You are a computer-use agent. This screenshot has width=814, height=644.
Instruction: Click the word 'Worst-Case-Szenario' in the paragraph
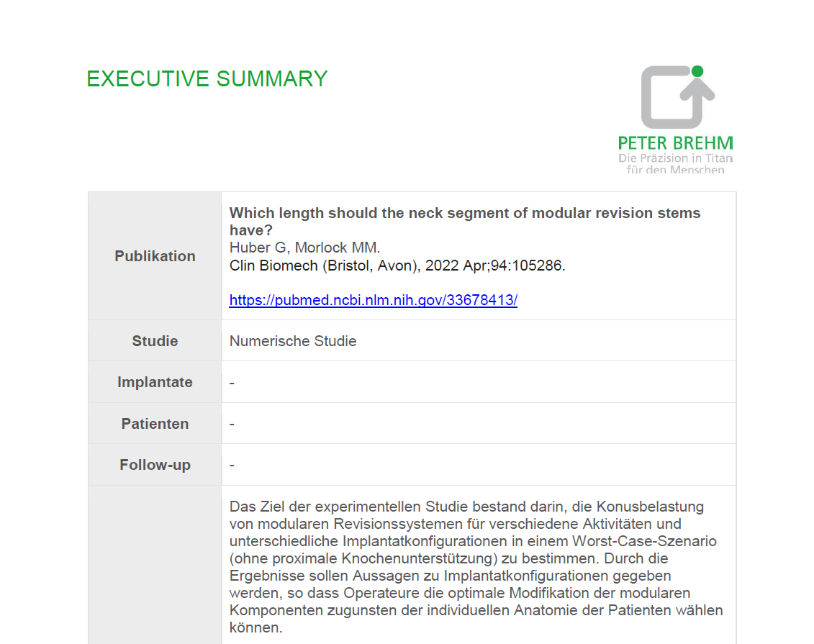(x=644, y=541)
